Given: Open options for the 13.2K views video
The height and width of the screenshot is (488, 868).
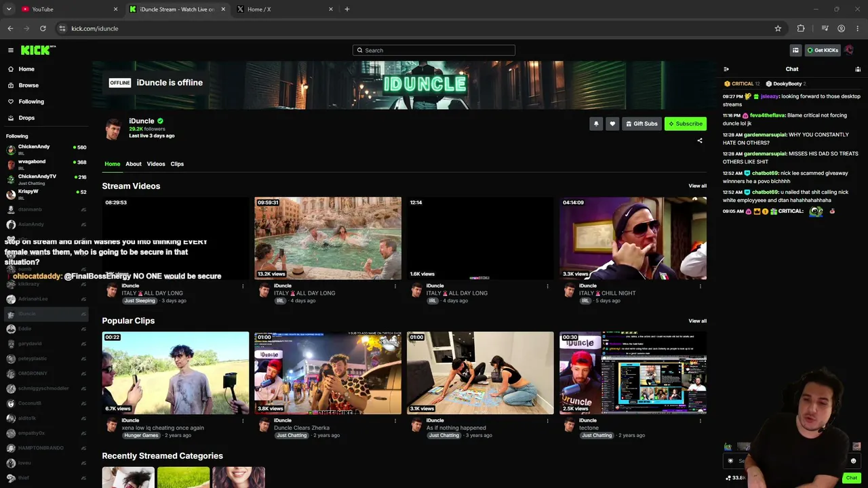Looking at the screenshot, I should pos(395,286).
